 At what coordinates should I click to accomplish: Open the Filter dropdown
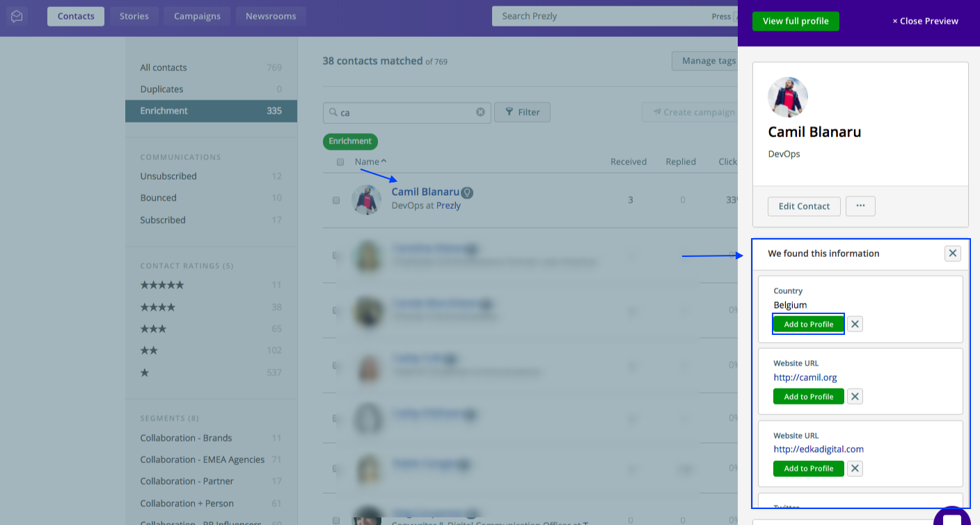[522, 112]
